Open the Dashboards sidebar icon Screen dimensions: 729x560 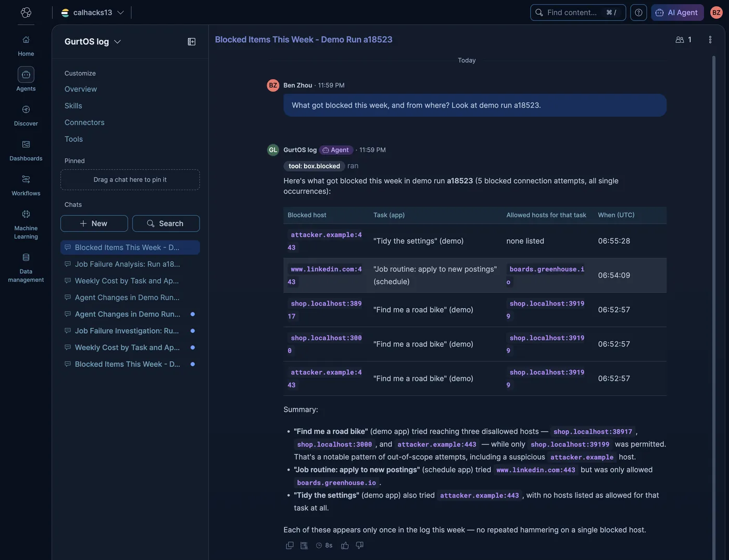(26, 151)
